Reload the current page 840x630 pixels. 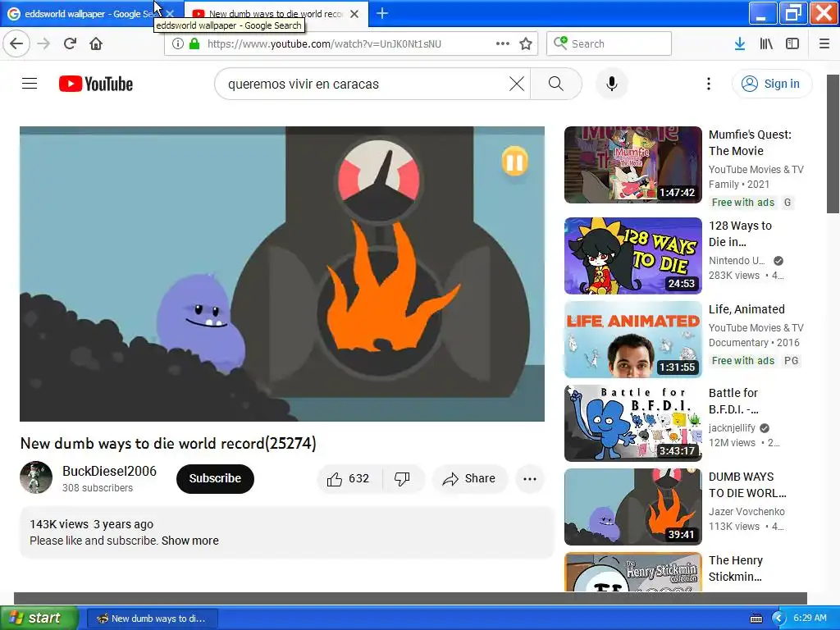click(x=70, y=43)
